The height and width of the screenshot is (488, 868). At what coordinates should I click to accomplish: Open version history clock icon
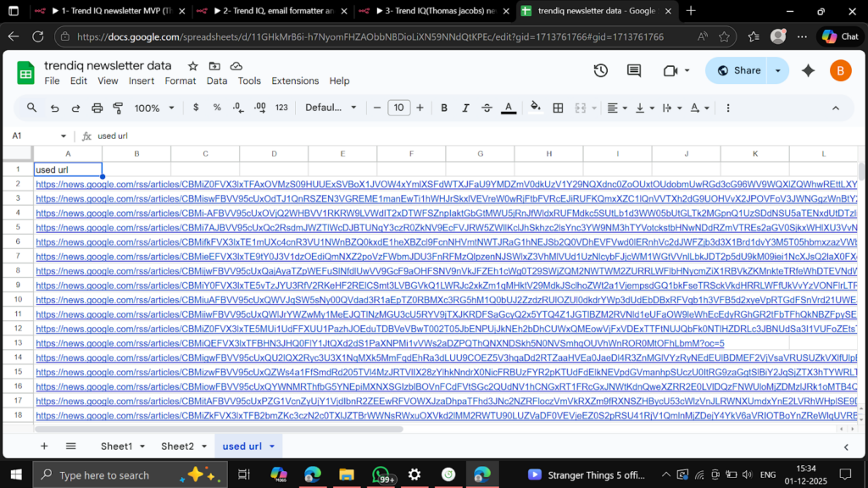tap(601, 71)
